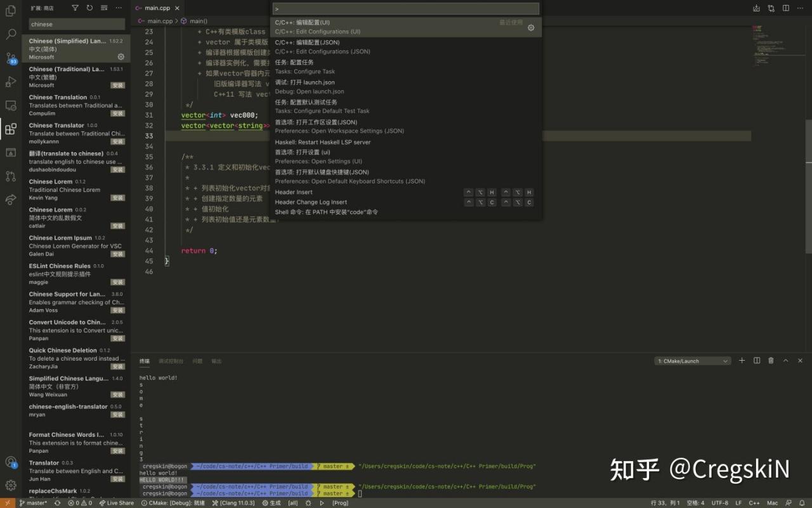Split the editor to the right
Image resolution: width=812 pixels, height=508 pixels.
pyautogui.click(x=786, y=8)
